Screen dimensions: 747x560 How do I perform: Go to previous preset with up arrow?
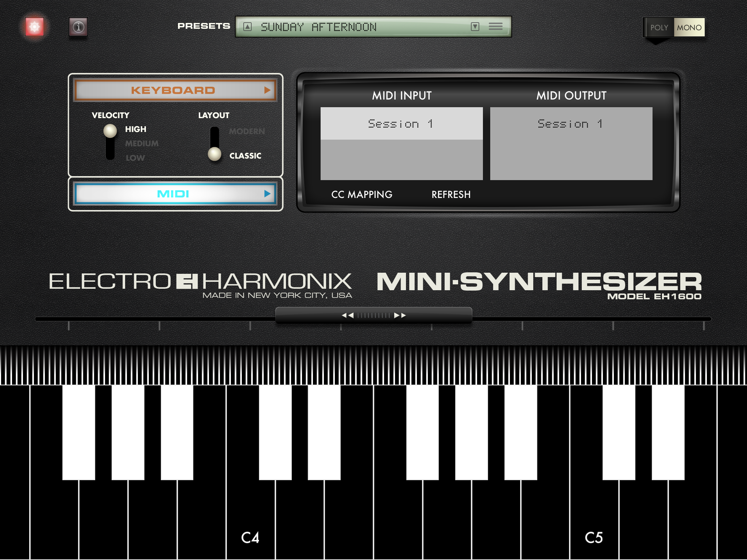click(247, 27)
